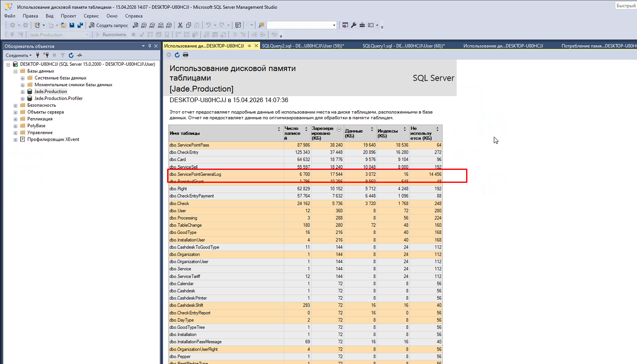The width and height of the screenshot is (637, 364).
Task: Open the Сервис menu
Action: [x=91, y=16]
